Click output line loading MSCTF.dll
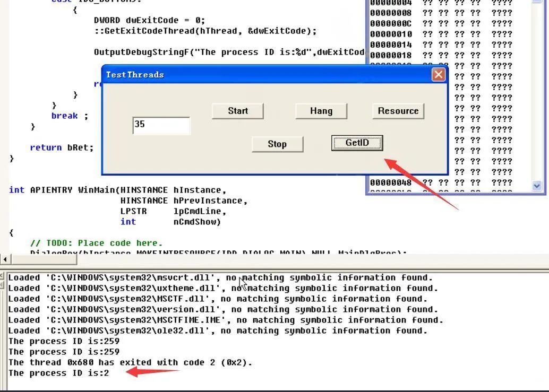Screen dimensions: 549x392 coord(218,299)
